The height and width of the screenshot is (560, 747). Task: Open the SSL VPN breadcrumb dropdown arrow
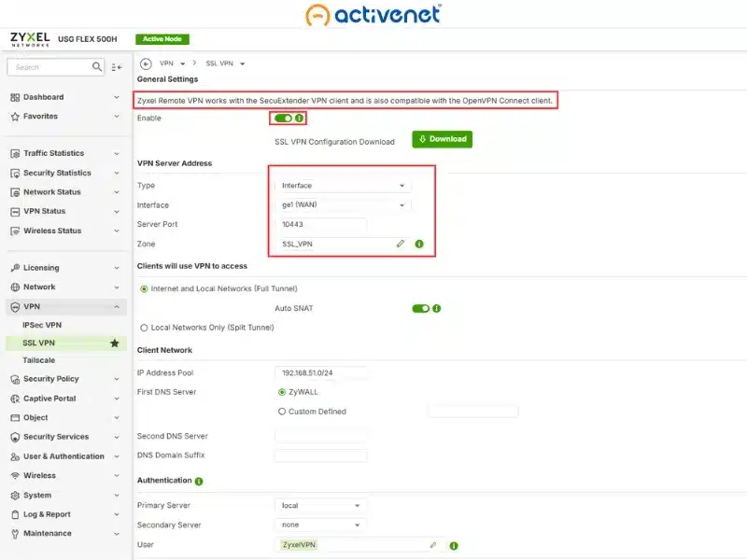(243, 63)
